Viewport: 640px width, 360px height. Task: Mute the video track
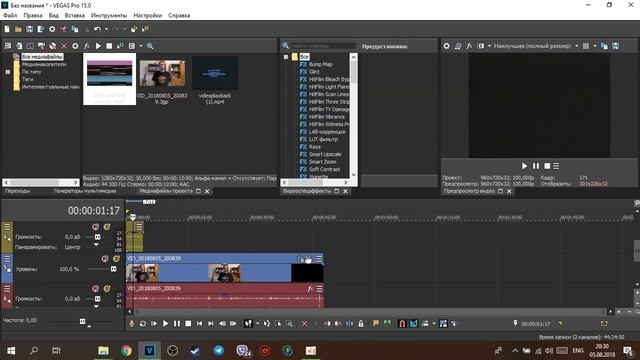click(105, 259)
